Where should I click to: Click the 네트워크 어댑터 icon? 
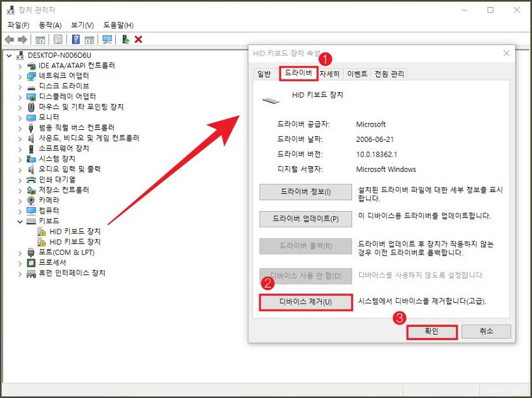[x=31, y=76]
